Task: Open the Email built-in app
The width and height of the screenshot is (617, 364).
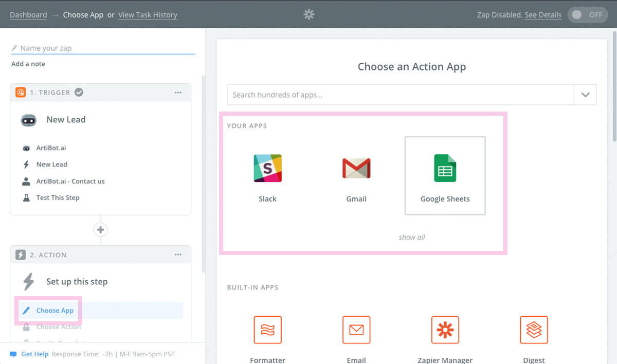Action: coord(356,330)
